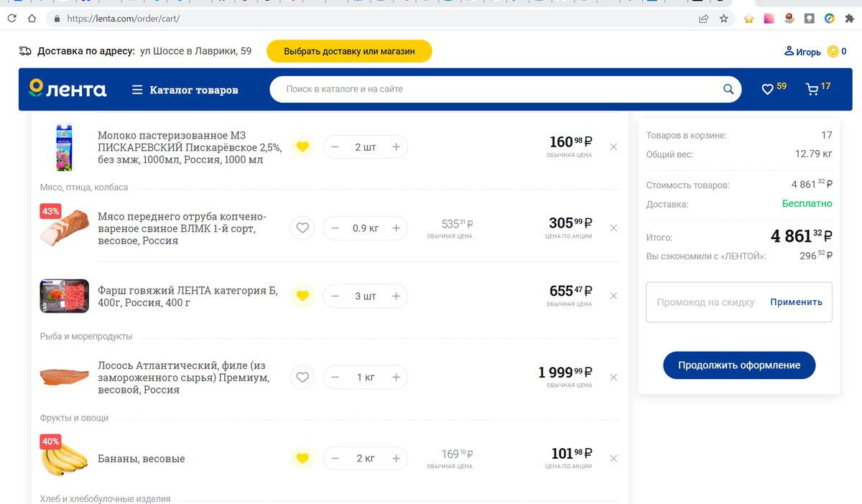This screenshot has height=504, width=862.
Task: Click Выбрать доставку или магазин button
Action: 350,52
